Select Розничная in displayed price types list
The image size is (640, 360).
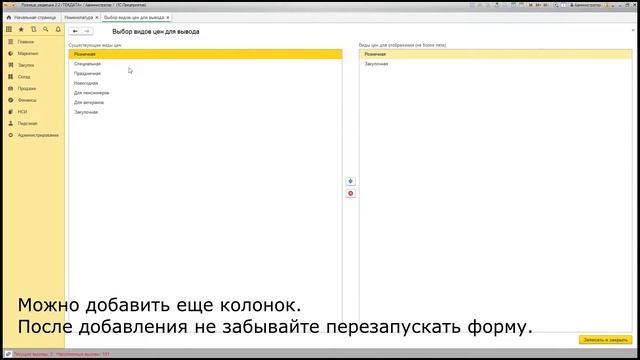(496, 54)
